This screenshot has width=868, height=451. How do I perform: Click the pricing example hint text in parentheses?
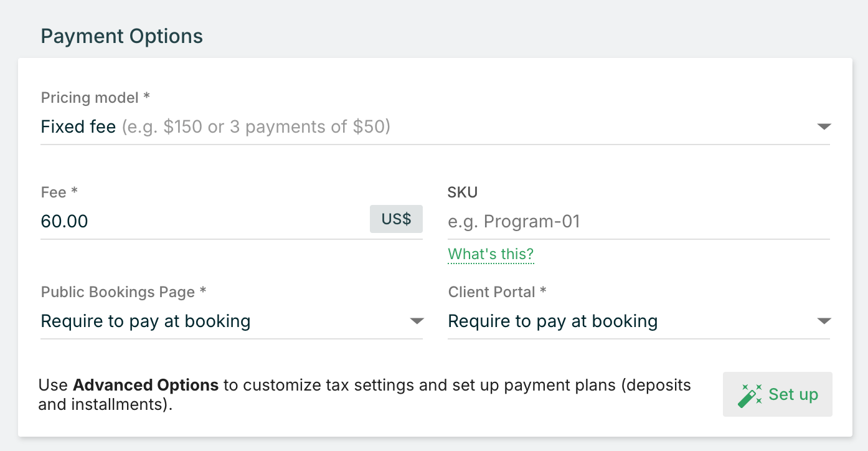point(256,127)
